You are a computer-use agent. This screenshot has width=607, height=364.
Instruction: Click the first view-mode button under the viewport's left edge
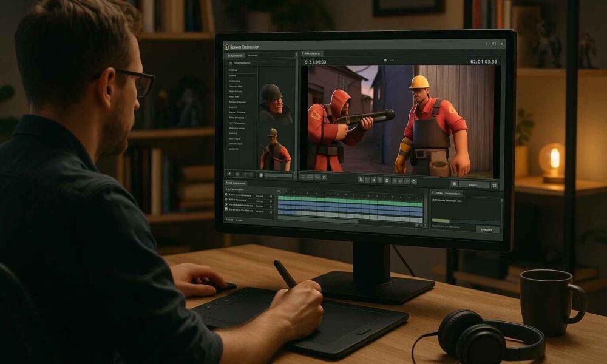[x=303, y=177]
